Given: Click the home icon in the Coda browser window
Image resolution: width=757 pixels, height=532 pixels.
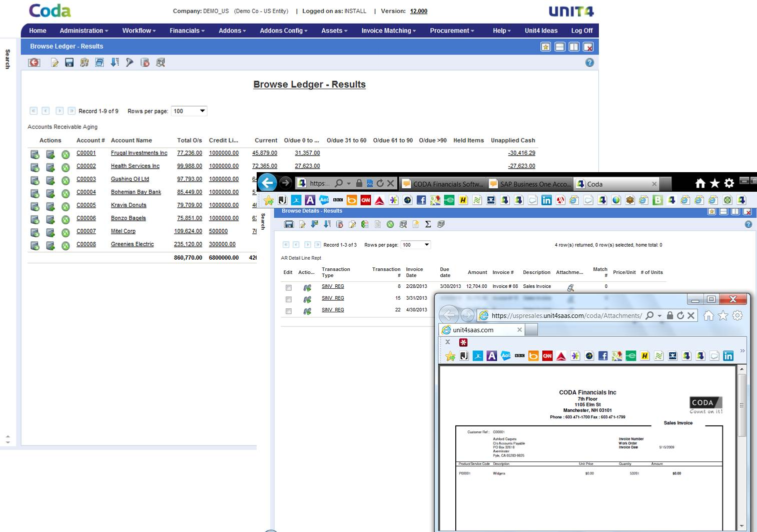Looking at the screenshot, I should tap(700, 183).
